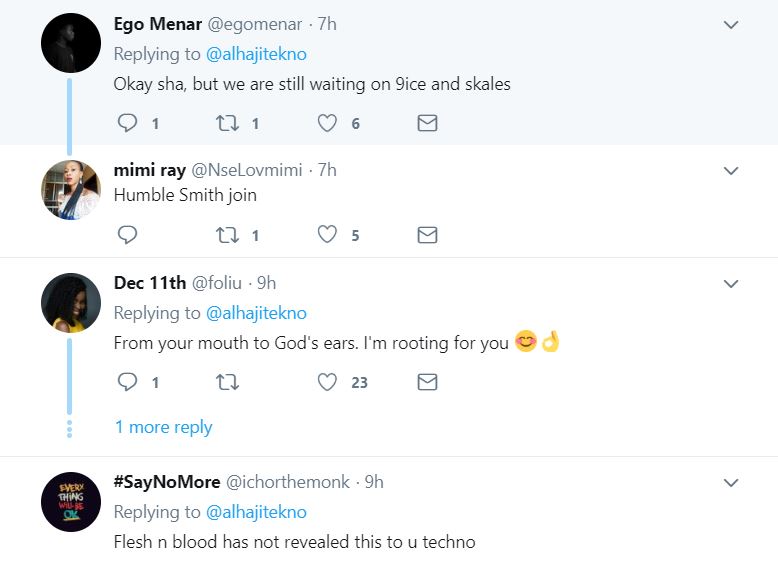Show the 1 more reply link
The image size is (778, 562).
pyautogui.click(x=163, y=427)
